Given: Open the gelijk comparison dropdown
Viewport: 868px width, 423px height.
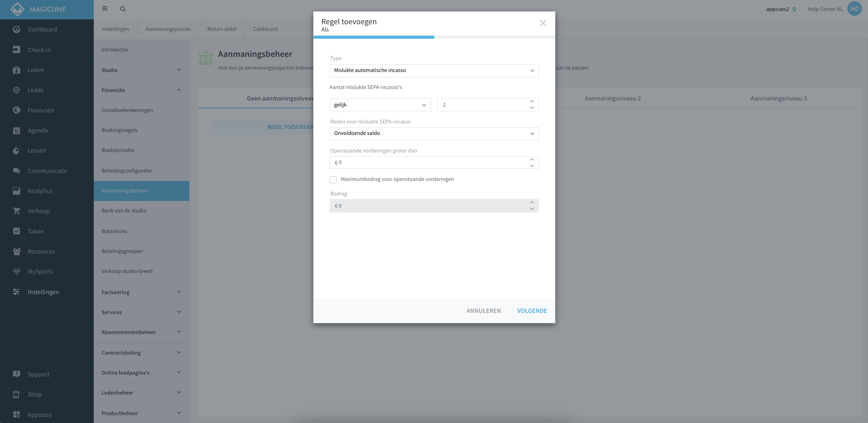Looking at the screenshot, I should pos(380,105).
